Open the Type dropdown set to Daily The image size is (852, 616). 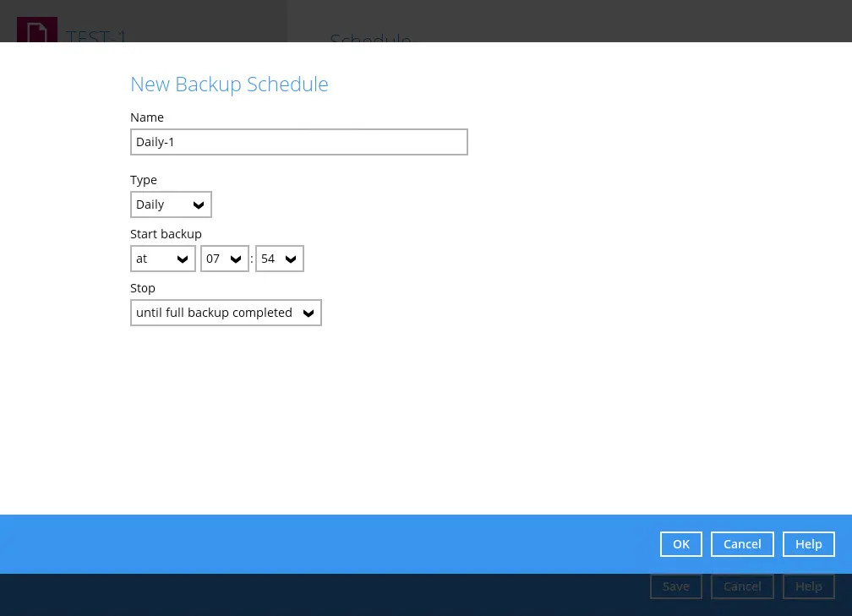(x=171, y=204)
